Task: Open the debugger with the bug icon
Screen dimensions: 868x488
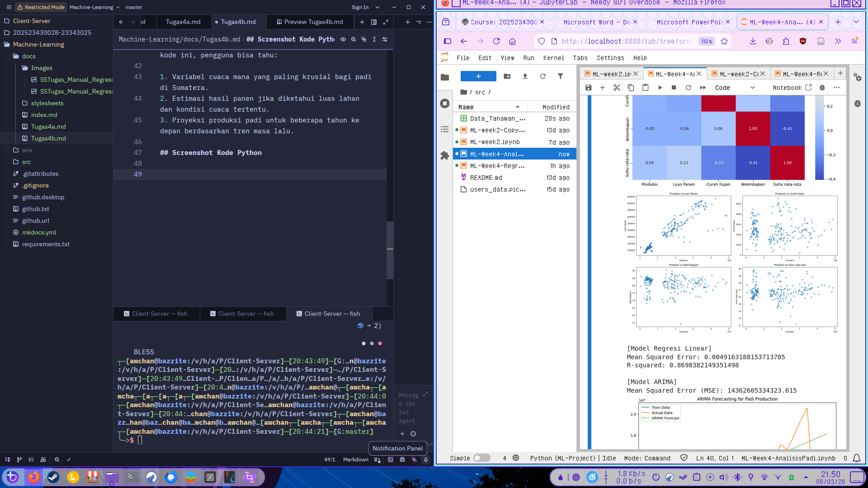Action: tap(822, 87)
